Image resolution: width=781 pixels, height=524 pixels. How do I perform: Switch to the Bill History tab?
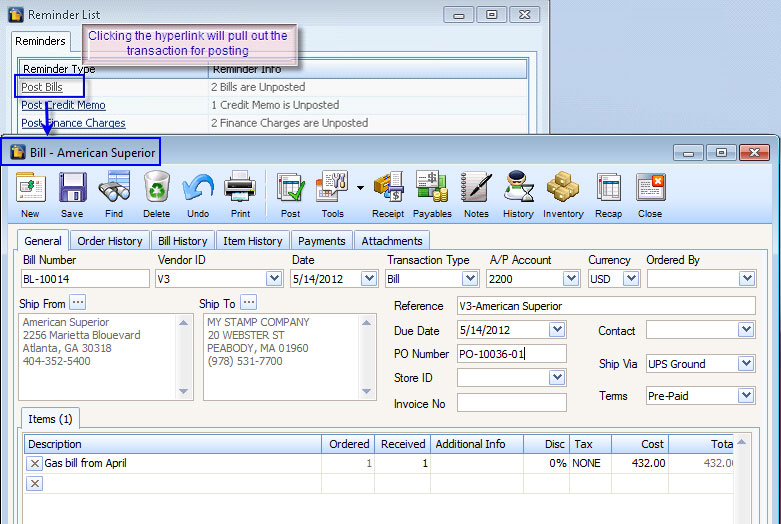pyautogui.click(x=183, y=241)
